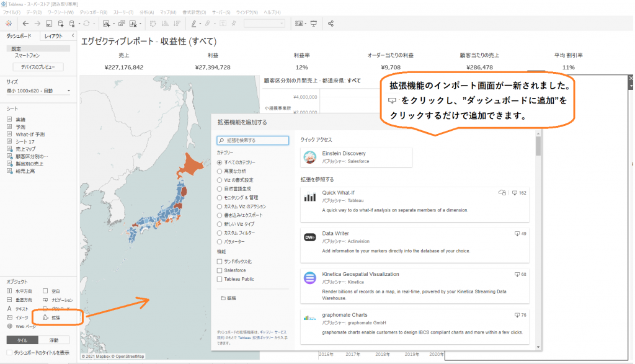Add a Web ページ object
Viewport: 635px width, 364px height.
click(x=10, y=326)
